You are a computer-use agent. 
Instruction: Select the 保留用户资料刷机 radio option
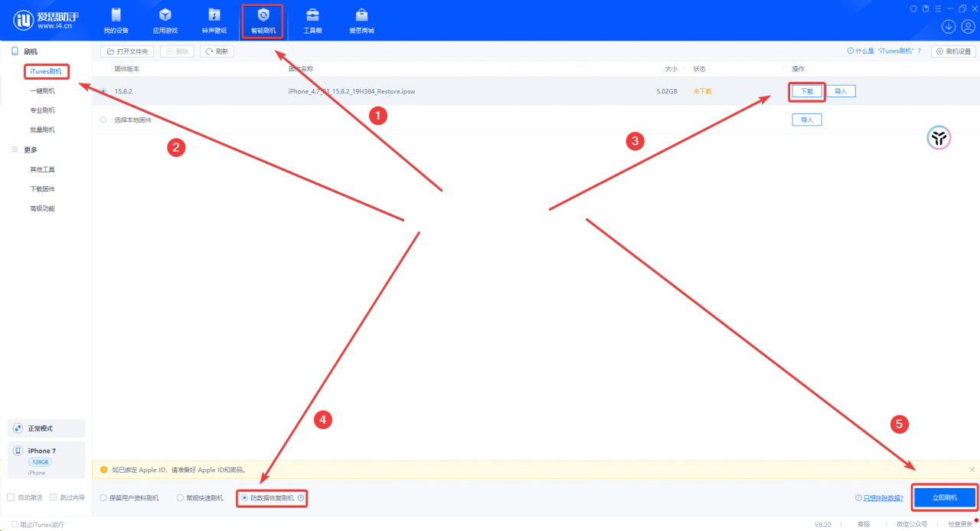tap(103, 498)
